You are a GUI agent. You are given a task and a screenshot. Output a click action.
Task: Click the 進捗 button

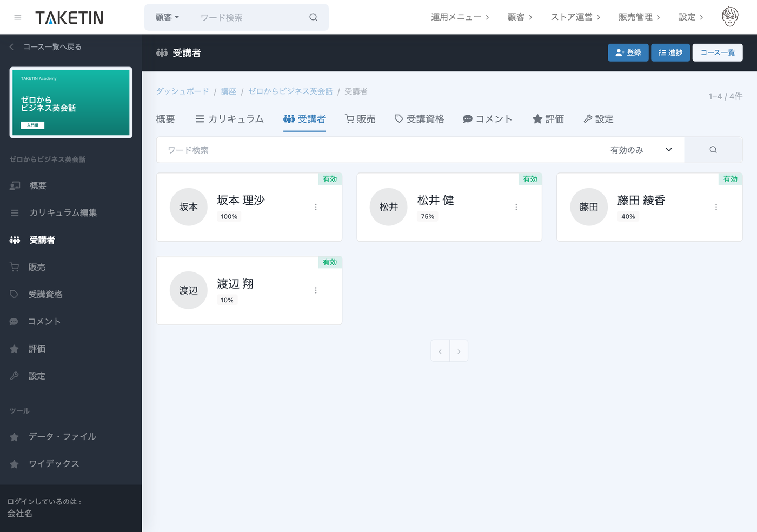click(x=670, y=52)
